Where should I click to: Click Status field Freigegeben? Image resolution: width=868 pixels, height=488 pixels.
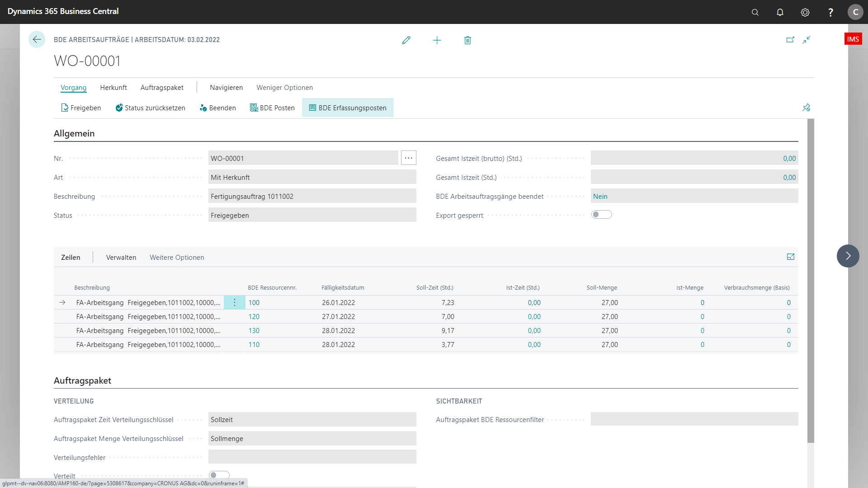[312, 215]
